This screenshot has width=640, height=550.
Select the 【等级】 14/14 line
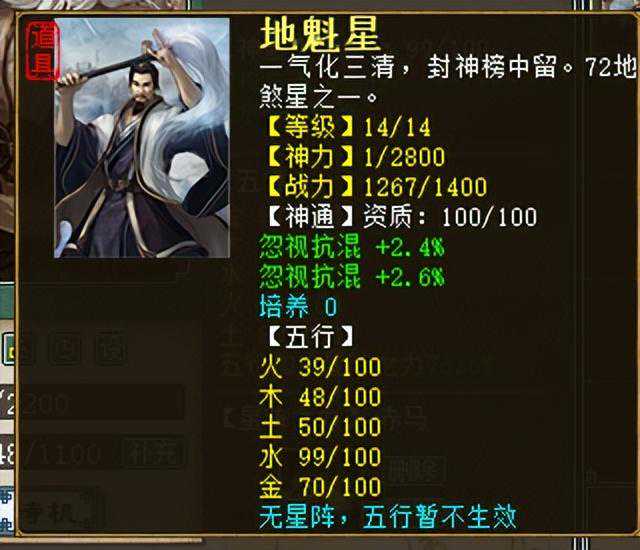coord(348,127)
